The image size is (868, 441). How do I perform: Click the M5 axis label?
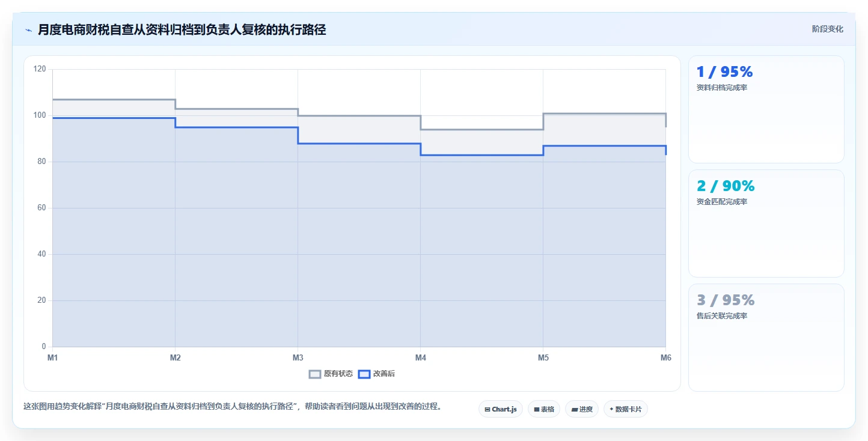click(x=543, y=357)
